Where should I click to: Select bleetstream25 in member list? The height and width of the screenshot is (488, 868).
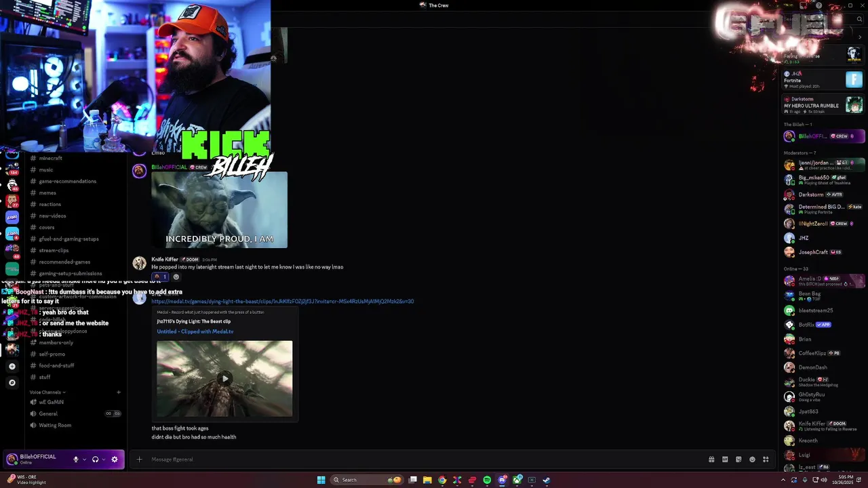pyautogui.click(x=823, y=310)
